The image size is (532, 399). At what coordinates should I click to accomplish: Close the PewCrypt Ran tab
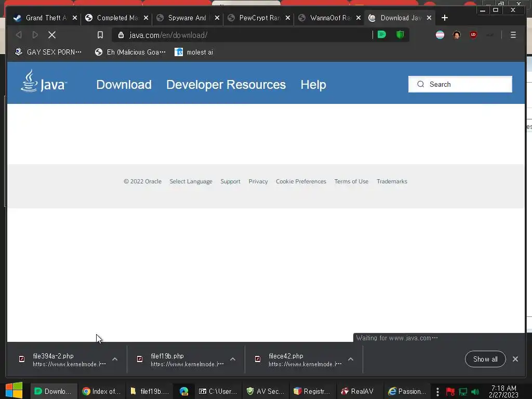click(288, 18)
